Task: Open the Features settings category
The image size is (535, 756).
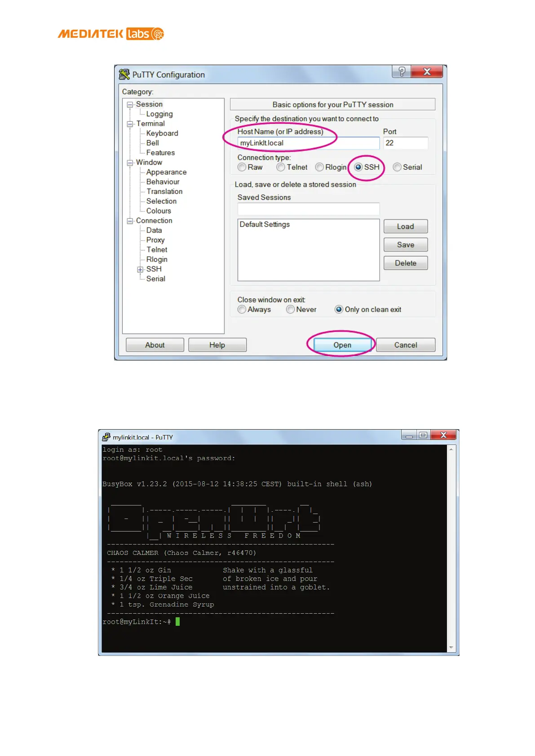Action: coord(160,153)
